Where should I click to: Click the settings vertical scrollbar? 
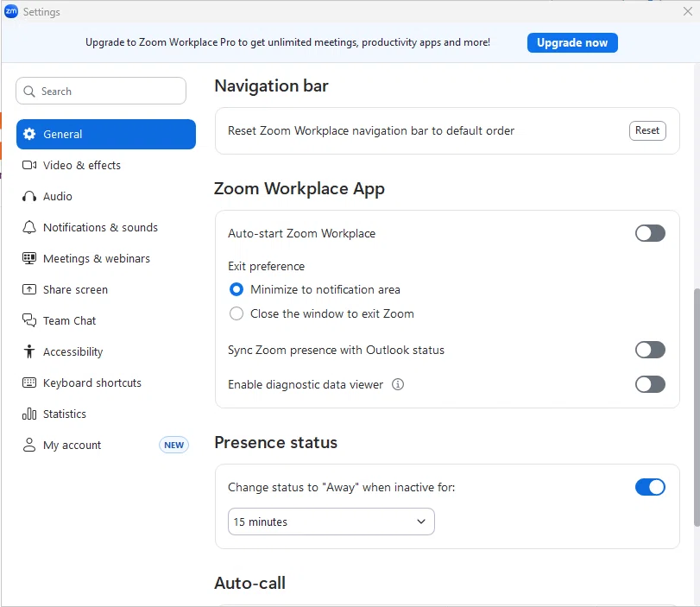click(697, 408)
